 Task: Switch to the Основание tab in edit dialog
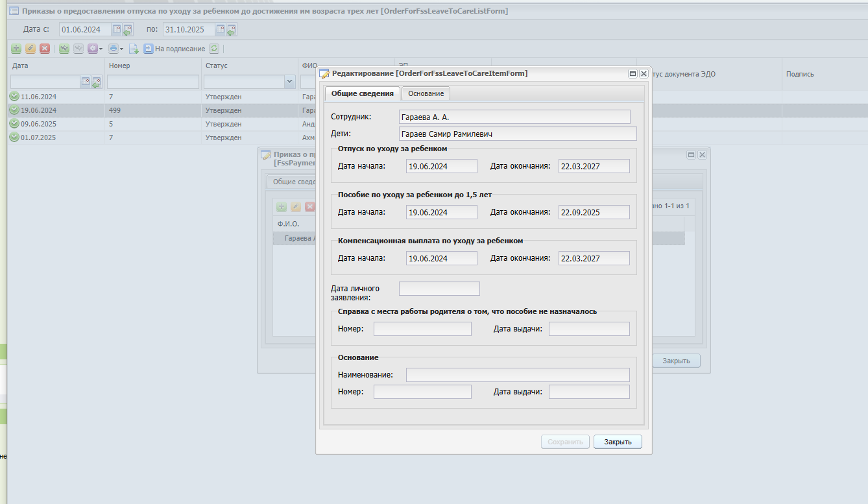pyautogui.click(x=426, y=93)
